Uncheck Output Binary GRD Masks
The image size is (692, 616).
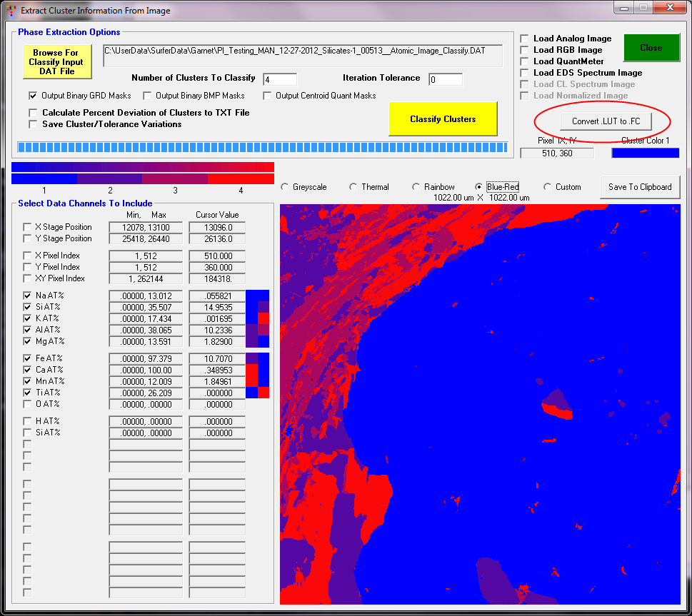tap(33, 96)
